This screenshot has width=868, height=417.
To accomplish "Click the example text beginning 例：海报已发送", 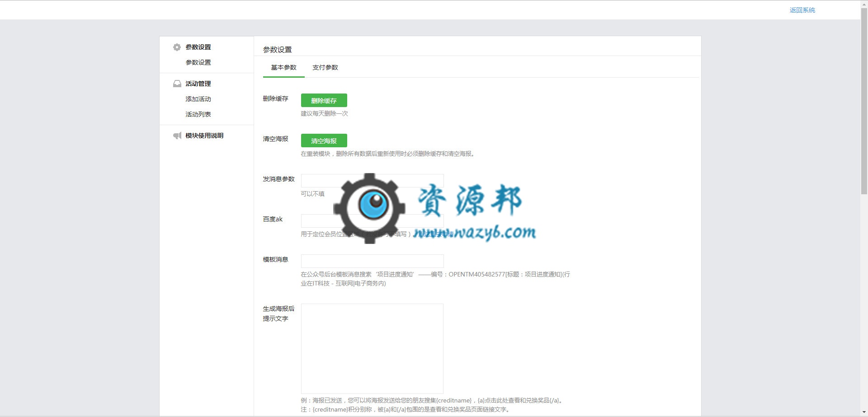I will (432, 400).
